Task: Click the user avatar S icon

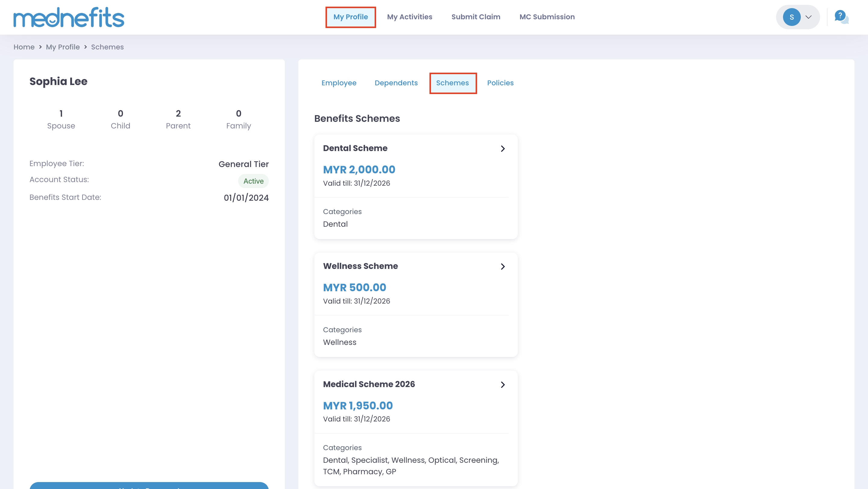Action: pyautogui.click(x=791, y=17)
